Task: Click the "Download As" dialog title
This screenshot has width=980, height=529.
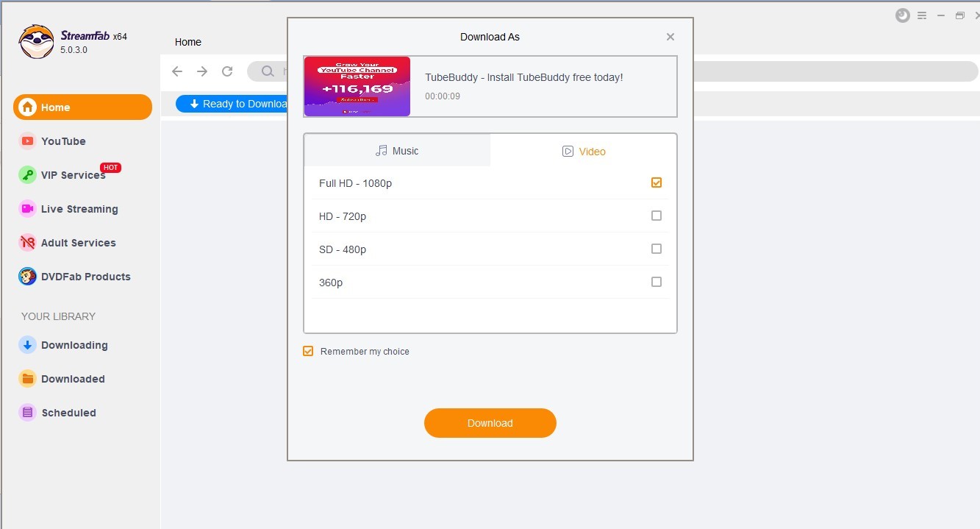Action: pos(490,37)
